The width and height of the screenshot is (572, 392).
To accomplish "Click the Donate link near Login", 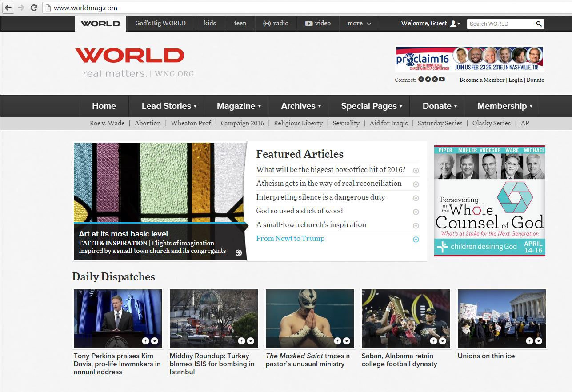I will (535, 80).
